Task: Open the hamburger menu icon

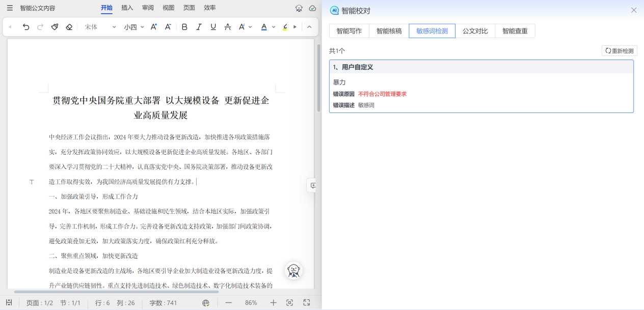Action: point(10,8)
